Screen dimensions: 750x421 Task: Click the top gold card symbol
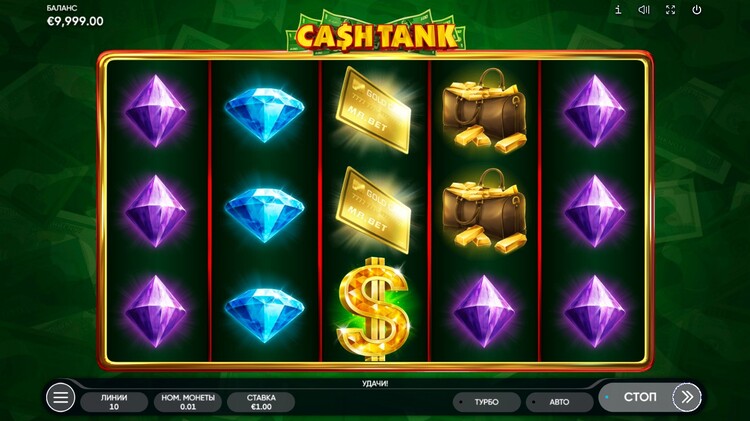pyautogui.click(x=374, y=110)
